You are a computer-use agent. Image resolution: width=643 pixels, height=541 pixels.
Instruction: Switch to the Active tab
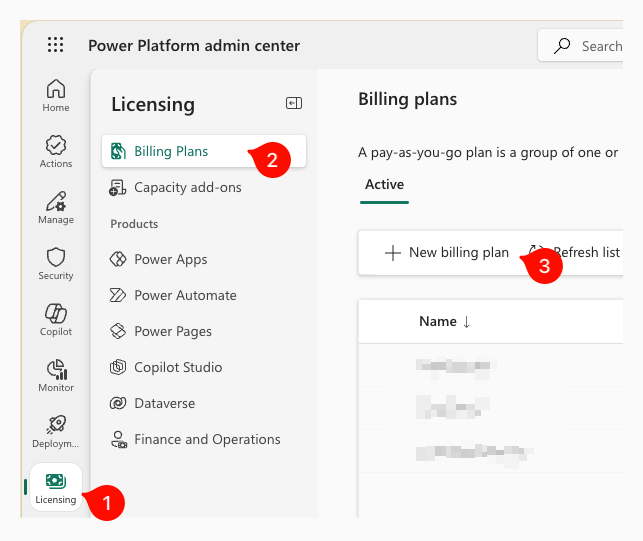point(384,184)
